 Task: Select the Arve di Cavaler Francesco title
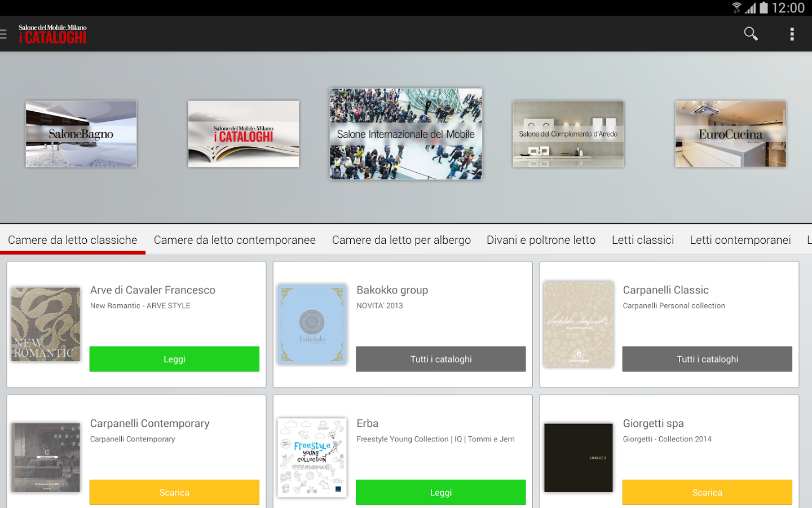tap(153, 290)
